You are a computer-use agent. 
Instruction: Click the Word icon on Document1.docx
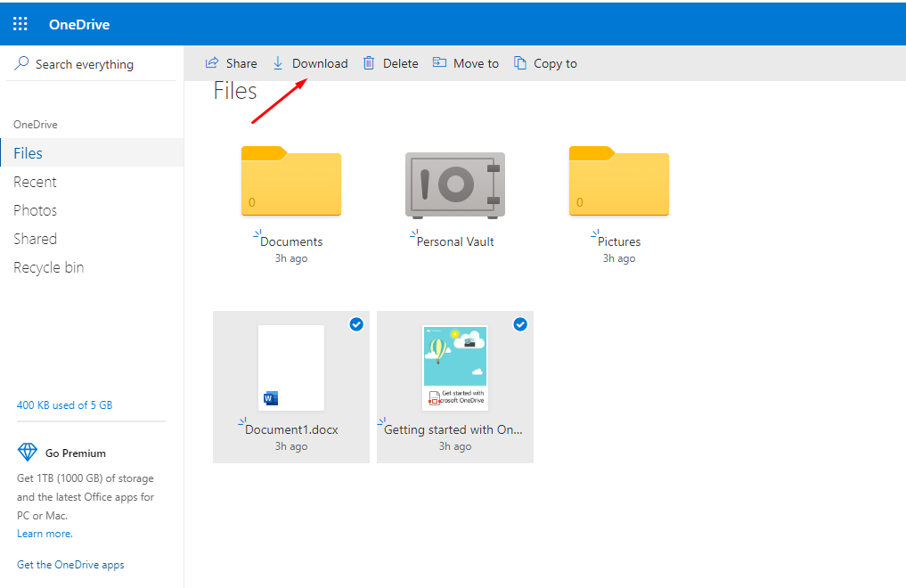pyautogui.click(x=271, y=398)
